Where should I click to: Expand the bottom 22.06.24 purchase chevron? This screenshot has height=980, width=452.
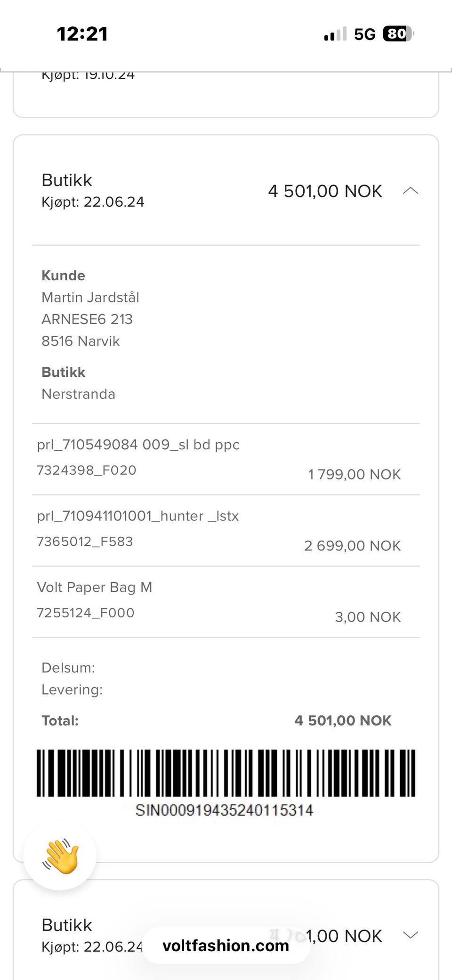point(411,935)
